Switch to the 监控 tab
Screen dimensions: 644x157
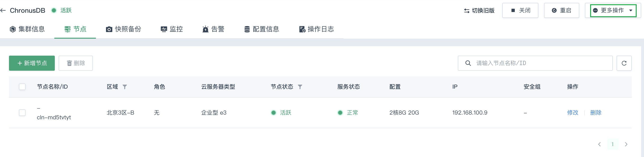point(172,29)
